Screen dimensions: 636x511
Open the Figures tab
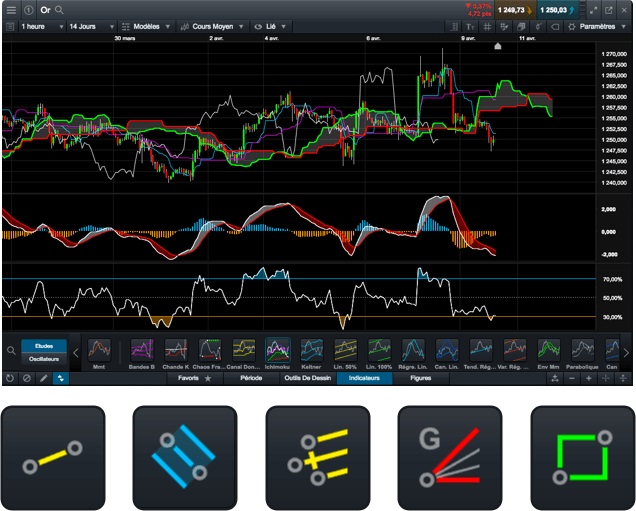pyautogui.click(x=421, y=379)
